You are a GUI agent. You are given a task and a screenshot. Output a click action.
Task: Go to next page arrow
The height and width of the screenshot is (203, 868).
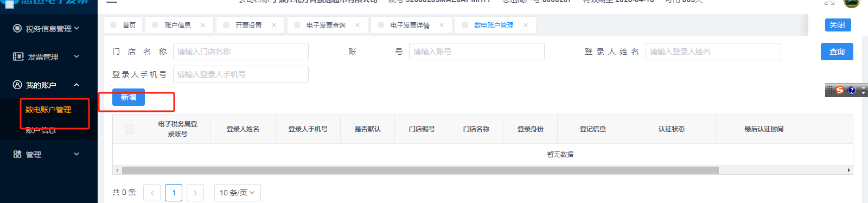click(195, 193)
